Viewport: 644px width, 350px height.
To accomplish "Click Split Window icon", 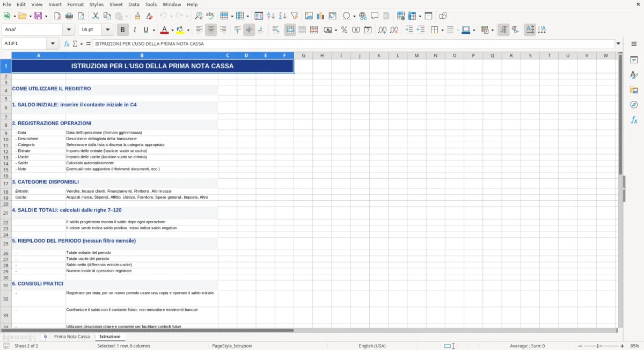I will pyautogui.click(x=429, y=16).
